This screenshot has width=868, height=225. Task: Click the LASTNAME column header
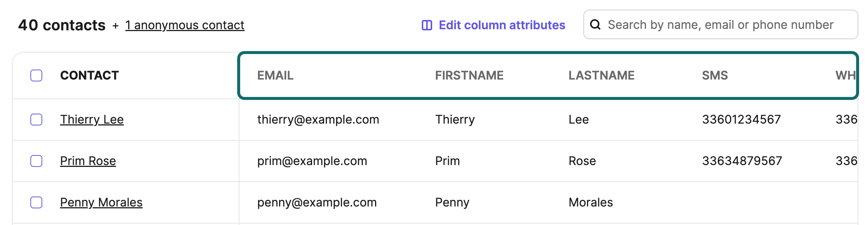[602, 75]
